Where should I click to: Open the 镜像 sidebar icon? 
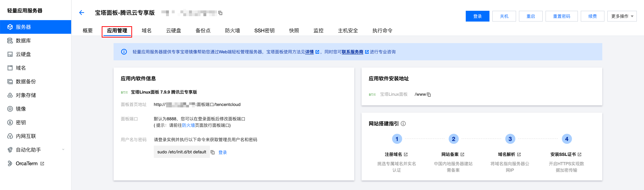pos(10,109)
